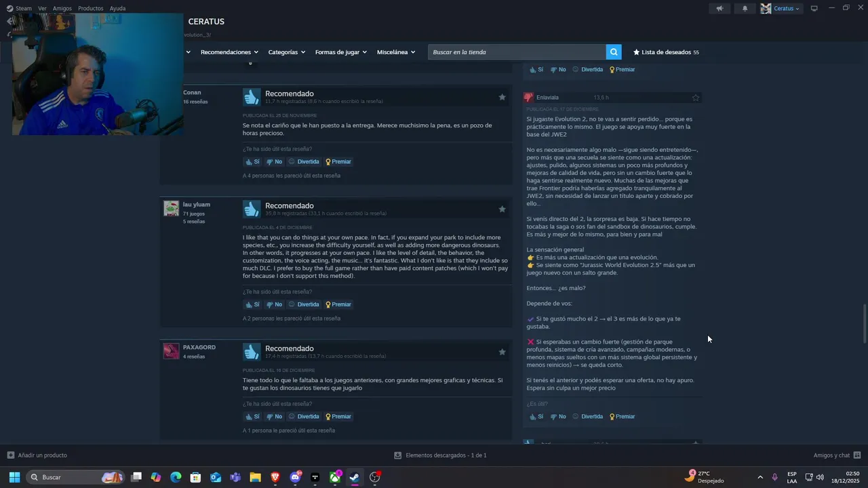The width and height of the screenshot is (868, 488).
Task: Click star icon on lau yluam's review
Action: coord(502,209)
